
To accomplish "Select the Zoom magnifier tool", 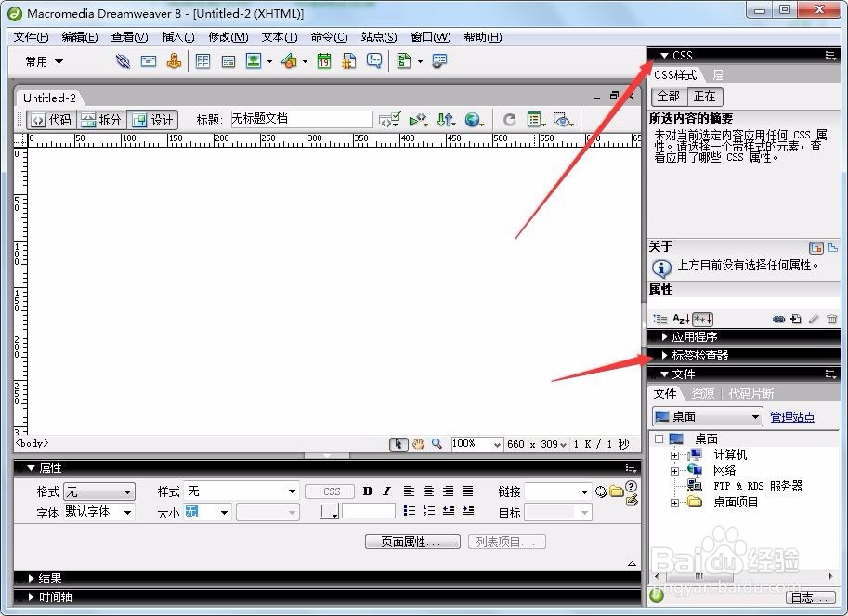I will (437, 444).
